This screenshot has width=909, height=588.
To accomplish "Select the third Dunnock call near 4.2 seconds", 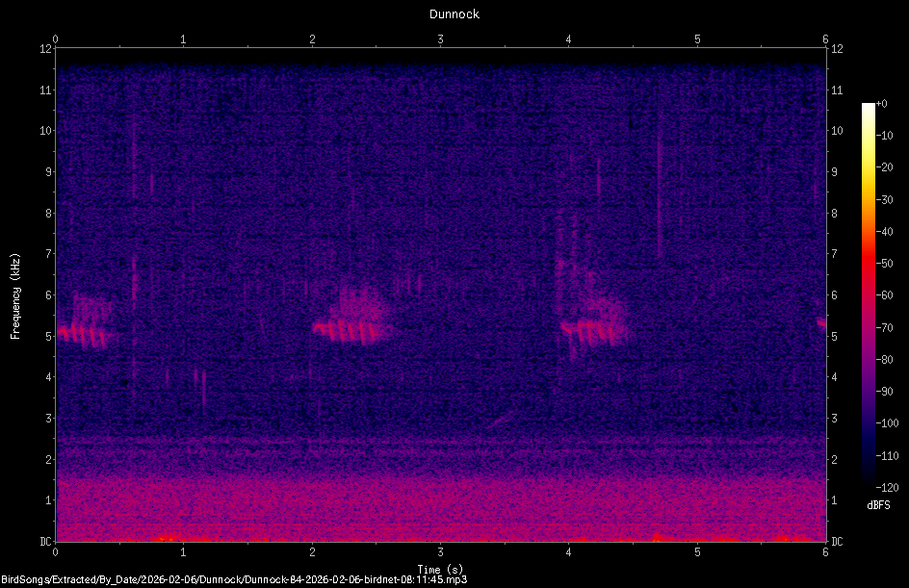I will [592, 313].
